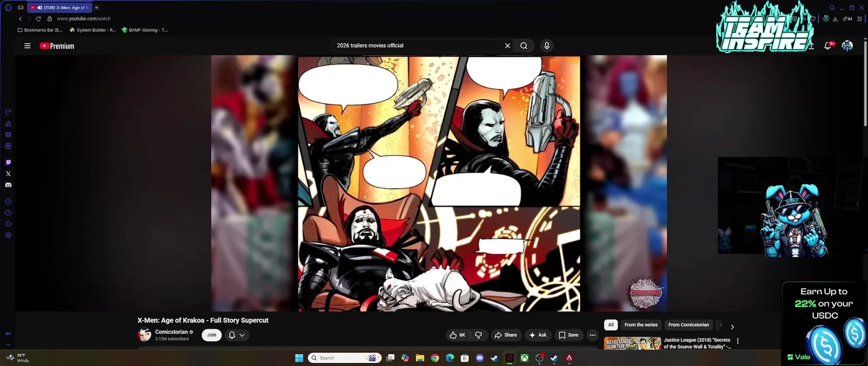Launch Microsoft Edge from taskbar
Screen dimensions: 868x366
click(x=450, y=358)
